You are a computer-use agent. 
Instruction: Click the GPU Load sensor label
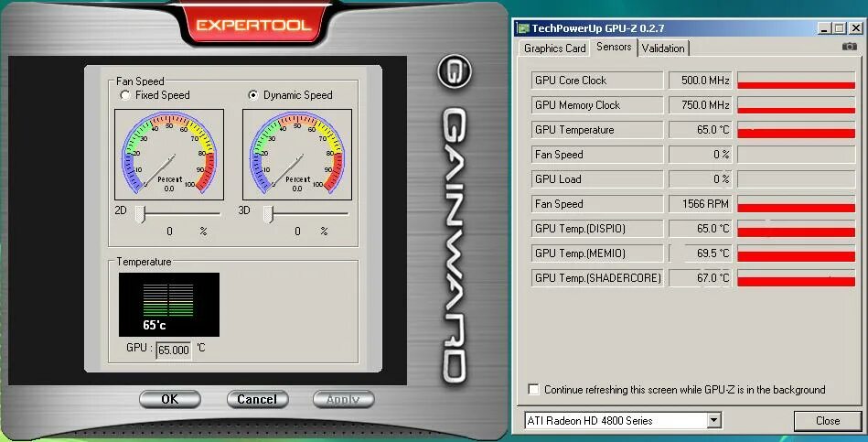(x=596, y=179)
